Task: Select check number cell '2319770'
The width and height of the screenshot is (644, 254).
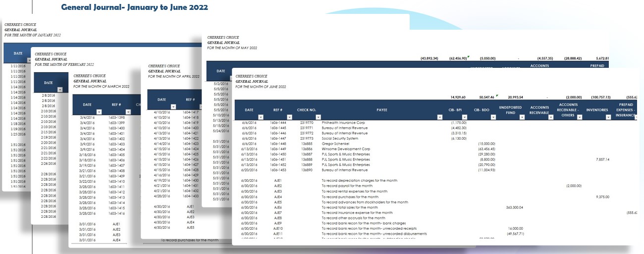Action: (x=308, y=122)
